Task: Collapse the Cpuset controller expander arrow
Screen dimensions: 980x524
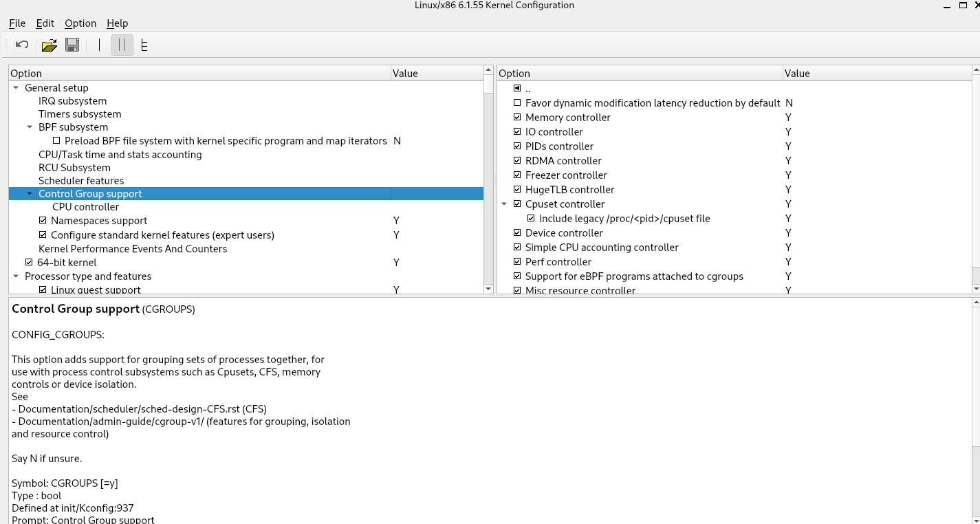Action: coord(504,204)
